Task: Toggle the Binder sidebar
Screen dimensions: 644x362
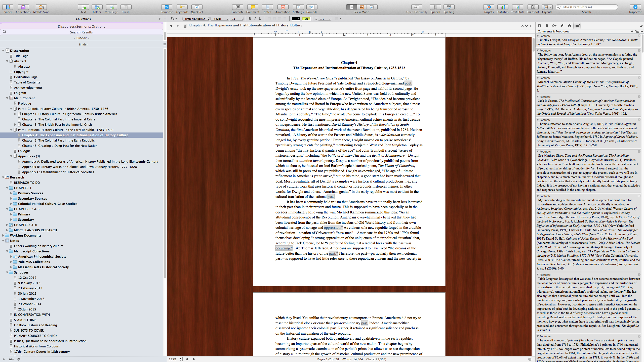Action: click(8, 7)
